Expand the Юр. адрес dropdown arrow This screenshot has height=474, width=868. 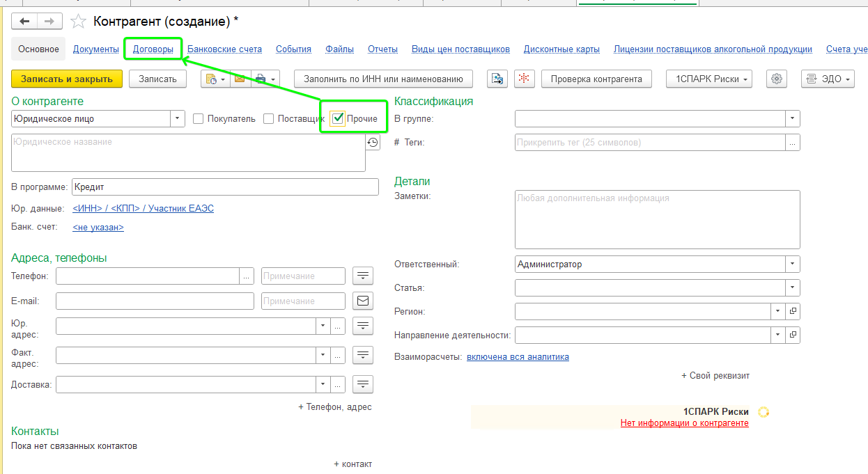(323, 326)
